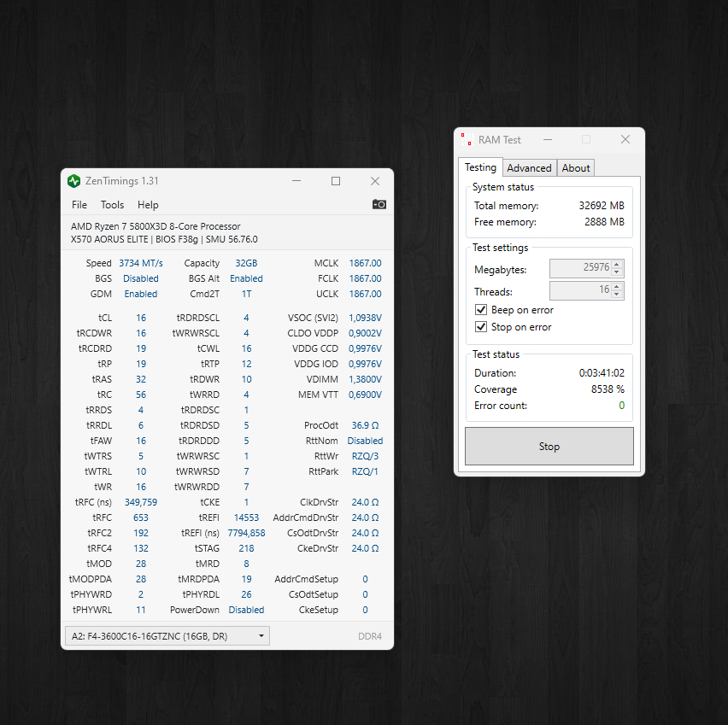Click the tREFI (ns) value 7794,858
The width and height of the screenshot is (728, 725).
click(246, 533)
